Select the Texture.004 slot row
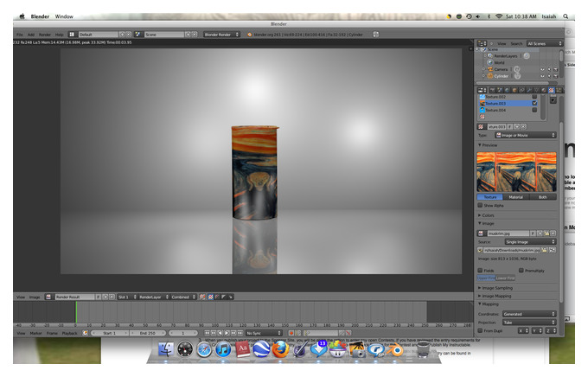The image size is (588, 377). pyautogui.click(x=508, y=110)
